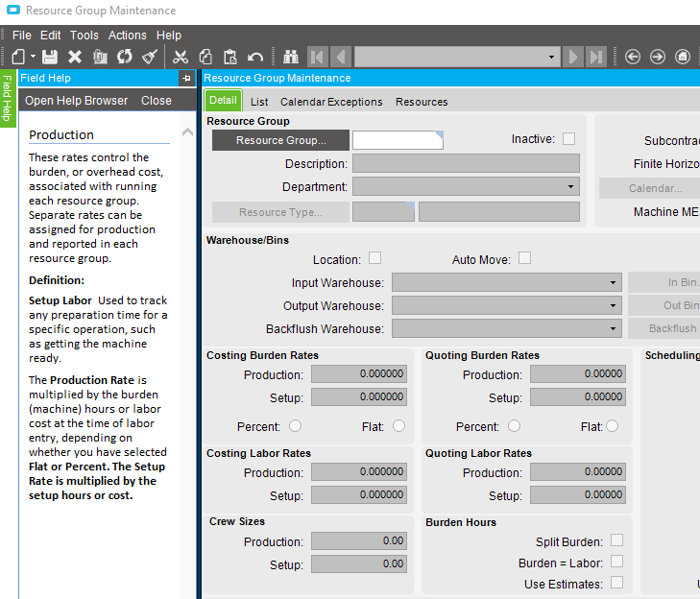Click the Forward circle arrow icon
700x599 pixels.
[x=658, y=57]
